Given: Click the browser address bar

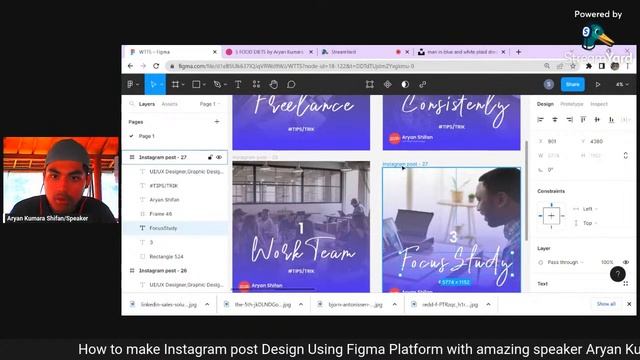Looking at the screenshot, I should [x=355, y=66].
